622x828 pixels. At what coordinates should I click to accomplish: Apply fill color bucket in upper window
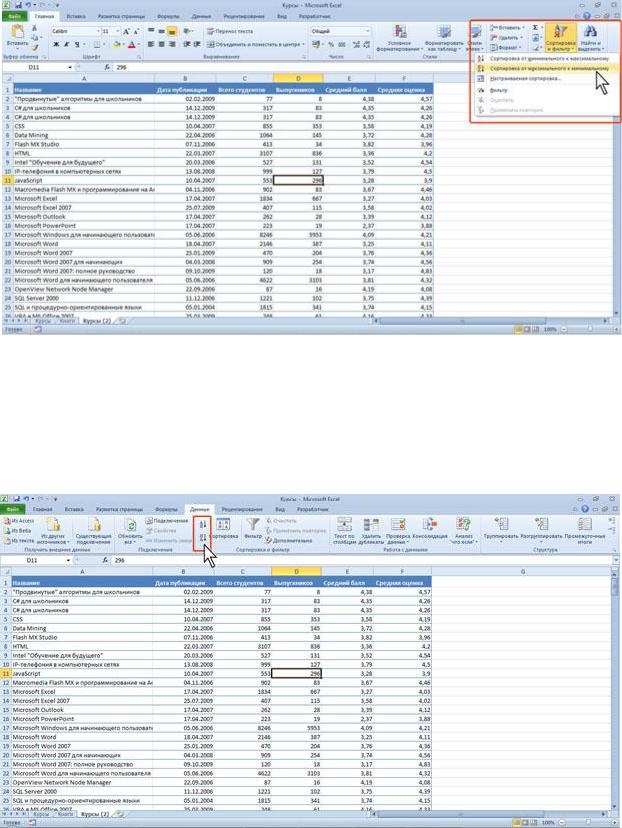tap(117, 45)
